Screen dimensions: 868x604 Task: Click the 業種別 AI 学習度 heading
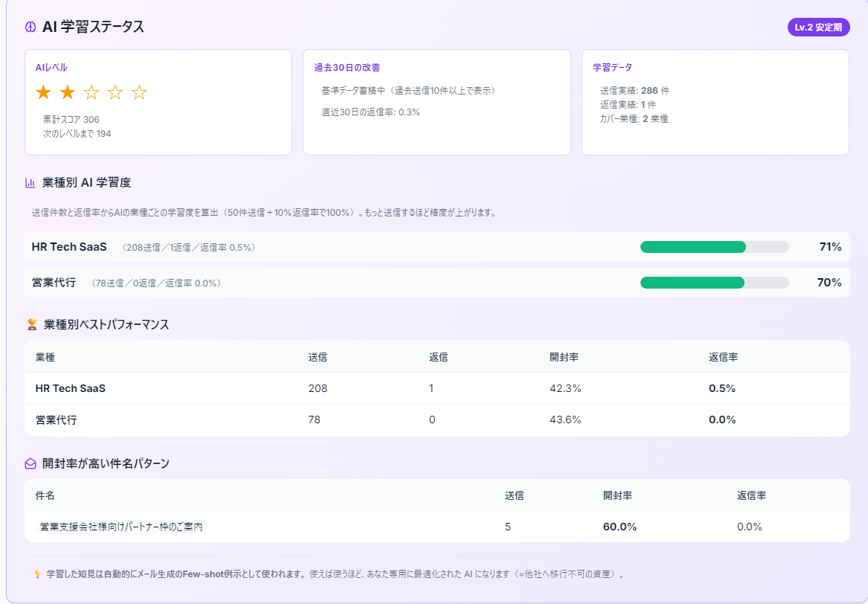pyautogui.click(x=86, y=183)
